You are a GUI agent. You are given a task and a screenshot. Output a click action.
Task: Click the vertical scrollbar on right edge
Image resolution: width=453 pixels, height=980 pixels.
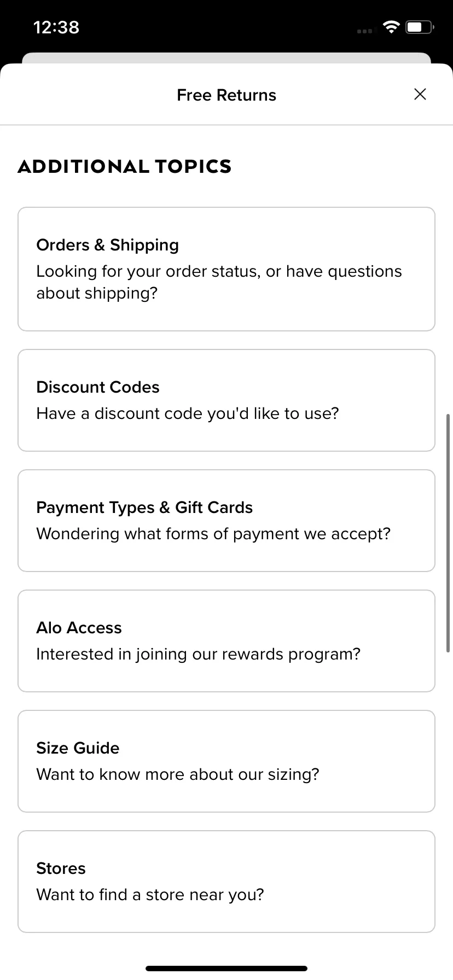tap(448, 533)
